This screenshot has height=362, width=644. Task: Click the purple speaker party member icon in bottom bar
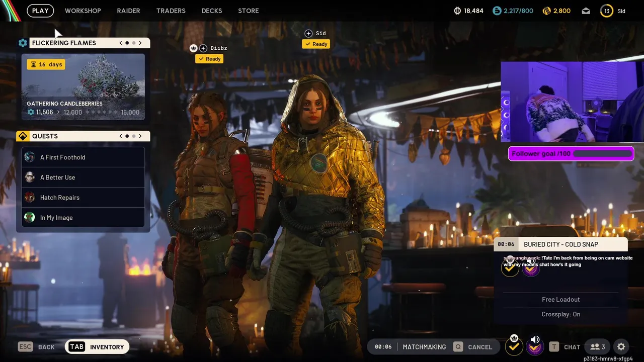pos(535,346)
